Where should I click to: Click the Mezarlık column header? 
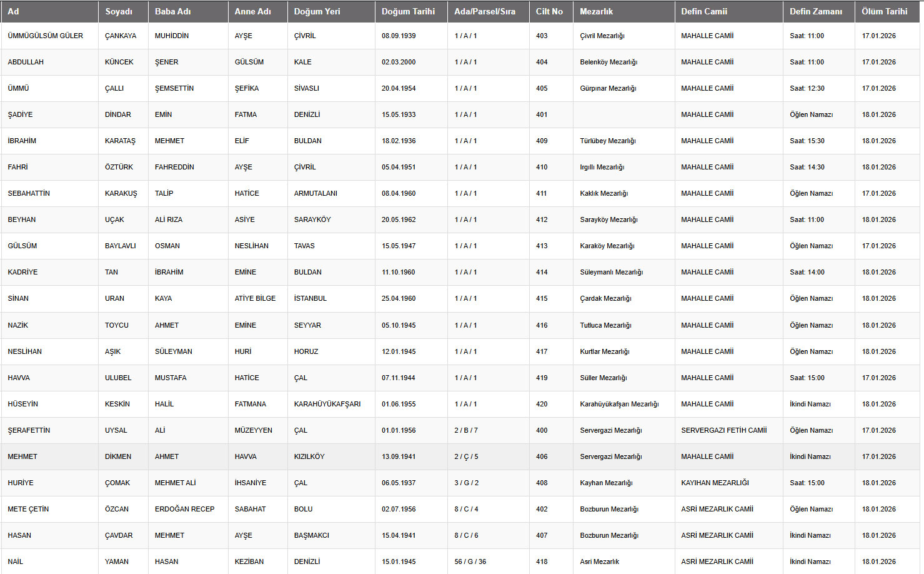click(x=596, y=11)
